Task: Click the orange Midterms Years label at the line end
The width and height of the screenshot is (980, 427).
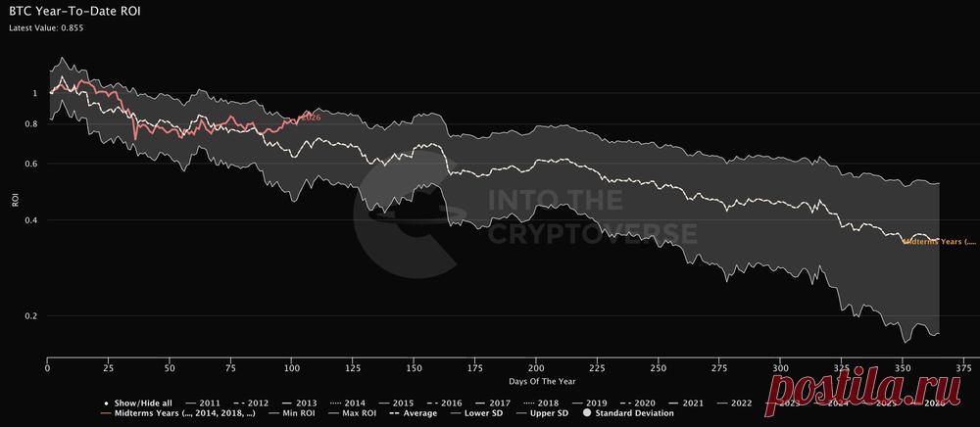Action: 941,242
